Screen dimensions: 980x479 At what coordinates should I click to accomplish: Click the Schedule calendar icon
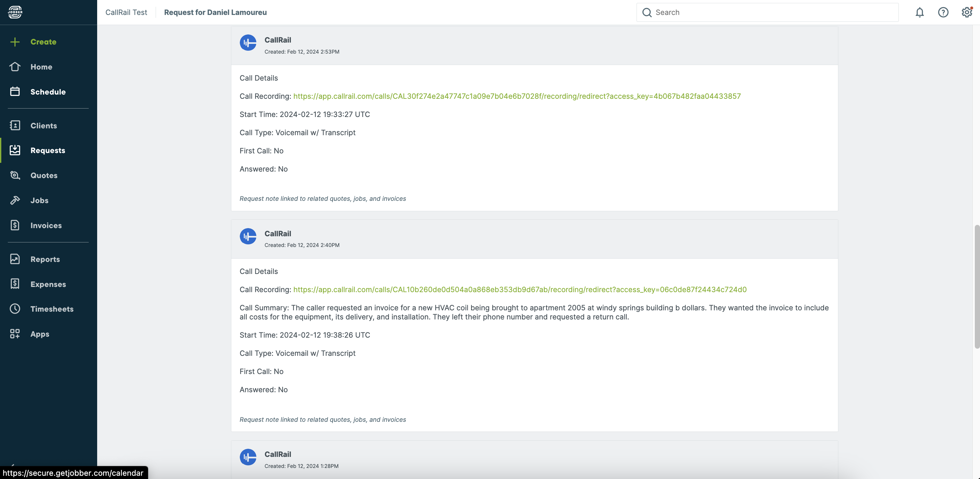pyautogui.click(x=15, y=92)
